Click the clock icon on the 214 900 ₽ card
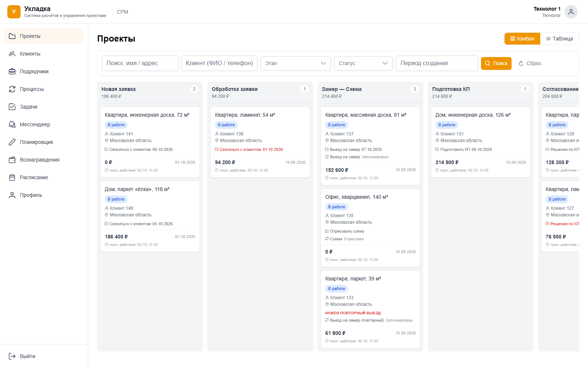Image resolution: width=588 pixels, height=368 pixels. [x=437, y=170]
